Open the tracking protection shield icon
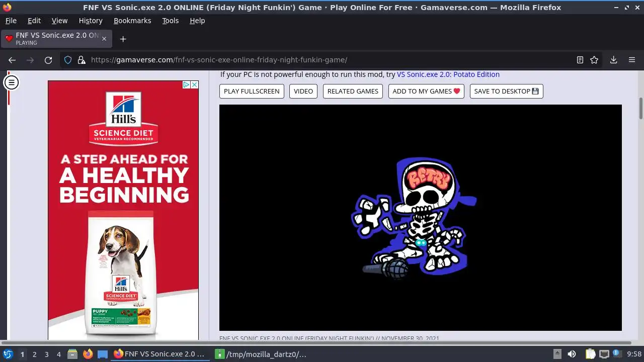The image size is (644, 362). [x=68, y=60]
